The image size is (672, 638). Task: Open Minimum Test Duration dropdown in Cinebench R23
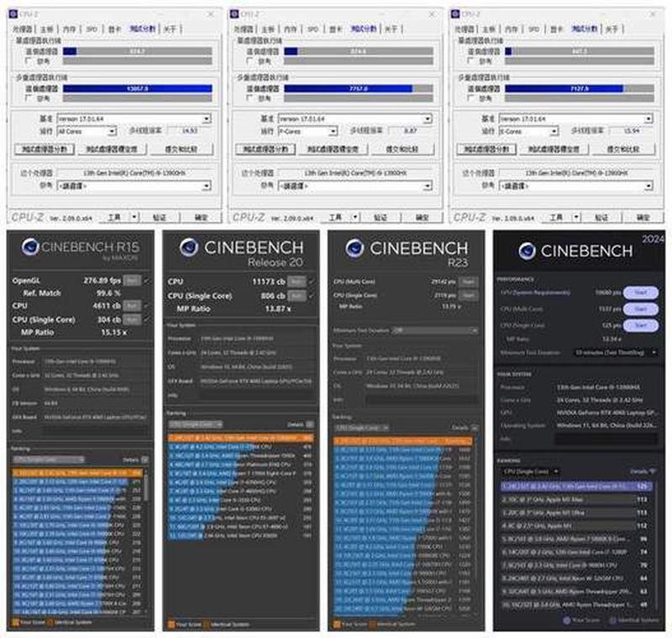(x=435, y=330)
